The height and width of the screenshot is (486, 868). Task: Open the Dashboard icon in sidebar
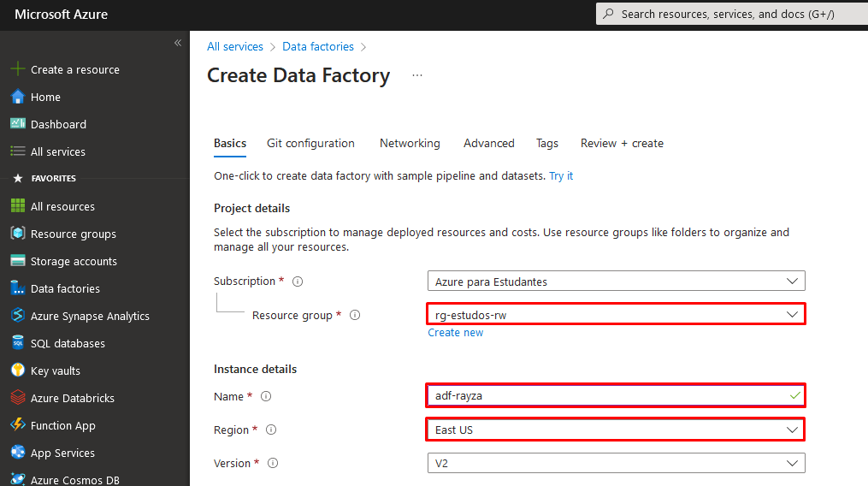pyautogui.click(x=17, y=124)
